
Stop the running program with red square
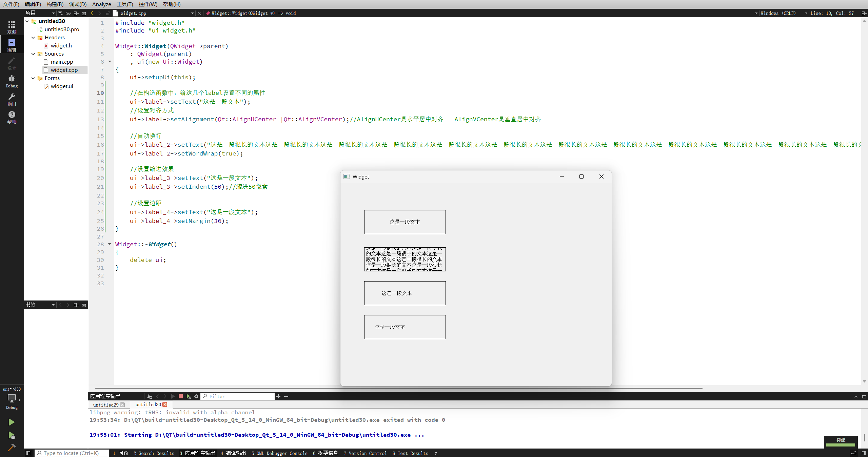coord(181,396)
